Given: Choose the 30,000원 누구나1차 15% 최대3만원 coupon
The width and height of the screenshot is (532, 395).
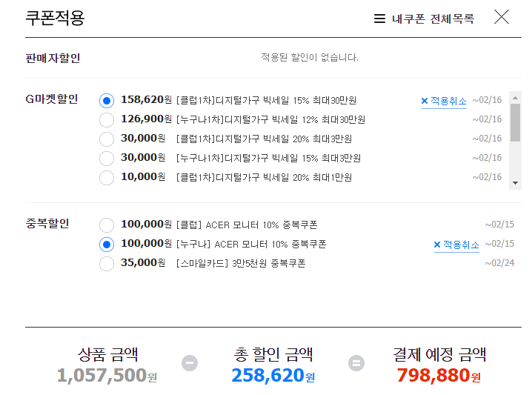Looking at the screenshot, I should [x=107, y=159].
